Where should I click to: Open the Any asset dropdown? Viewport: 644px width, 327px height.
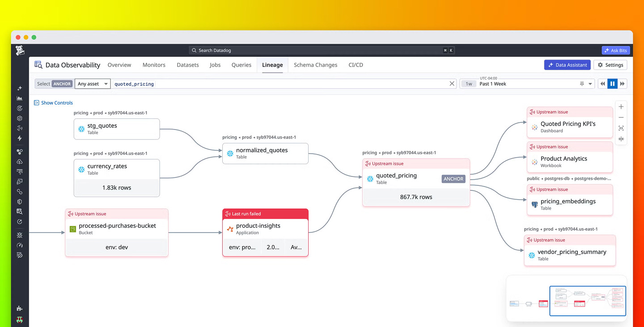pos(93,84)
